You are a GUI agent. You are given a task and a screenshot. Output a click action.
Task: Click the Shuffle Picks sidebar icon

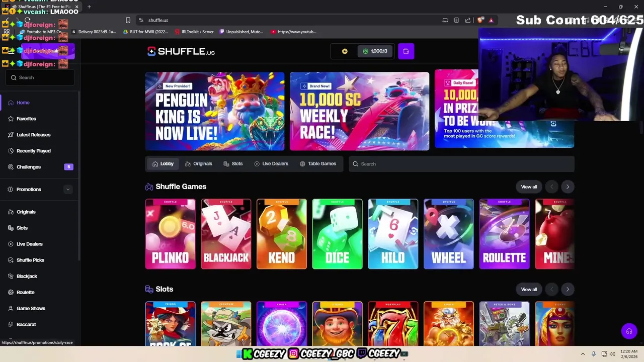[x=11, y=260]
